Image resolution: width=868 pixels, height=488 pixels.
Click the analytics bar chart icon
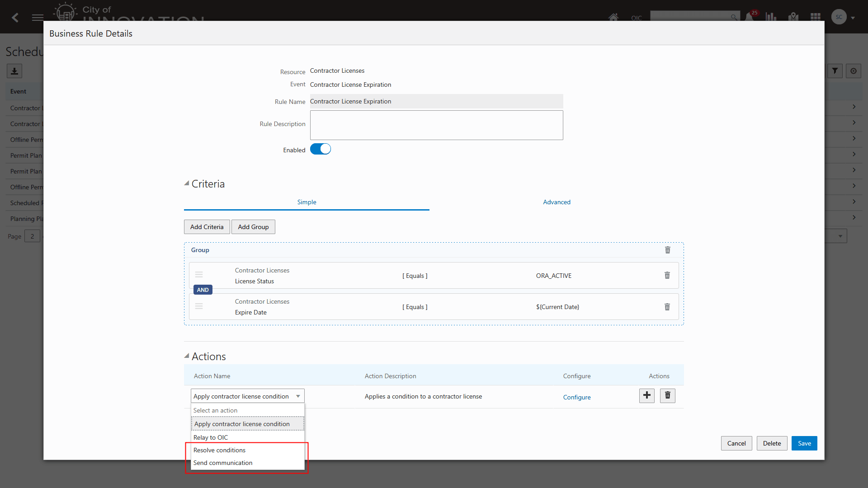(x=771, y=17)
